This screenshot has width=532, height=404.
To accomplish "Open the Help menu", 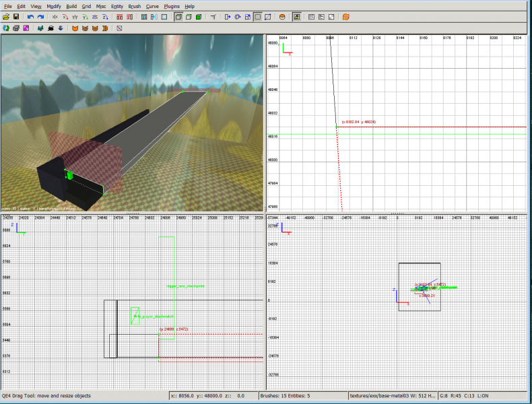I will 190,6.
